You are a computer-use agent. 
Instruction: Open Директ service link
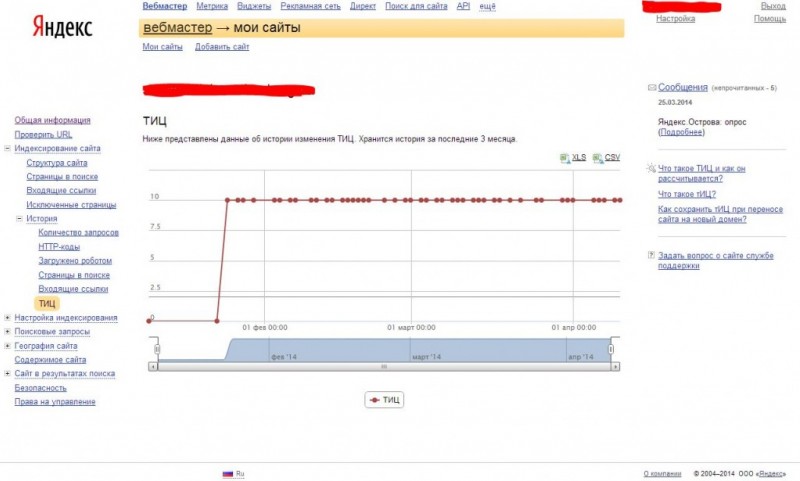coord(363,6)
